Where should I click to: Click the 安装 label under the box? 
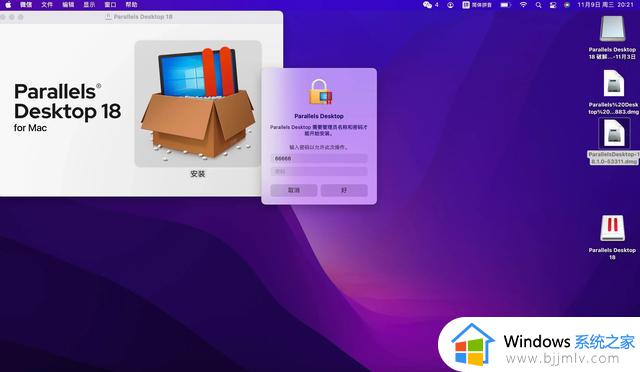coord(198,174)
